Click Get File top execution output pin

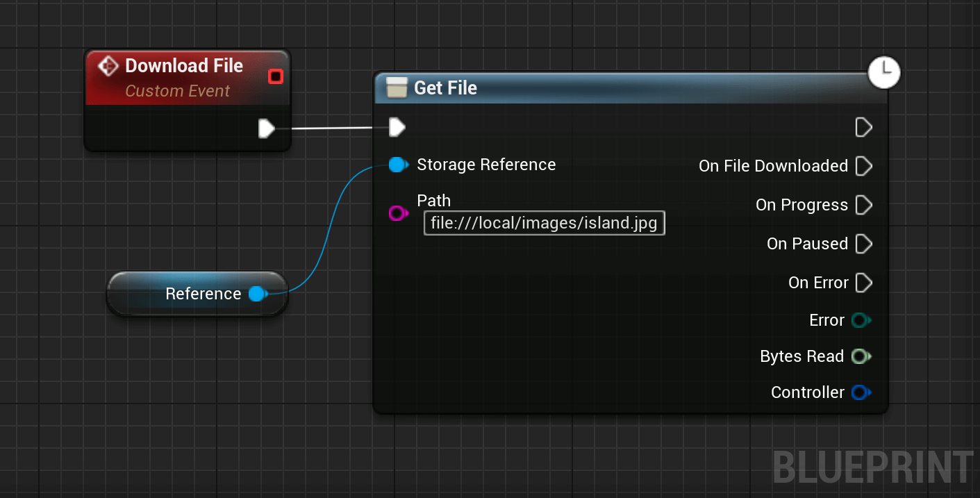[863, 127]
